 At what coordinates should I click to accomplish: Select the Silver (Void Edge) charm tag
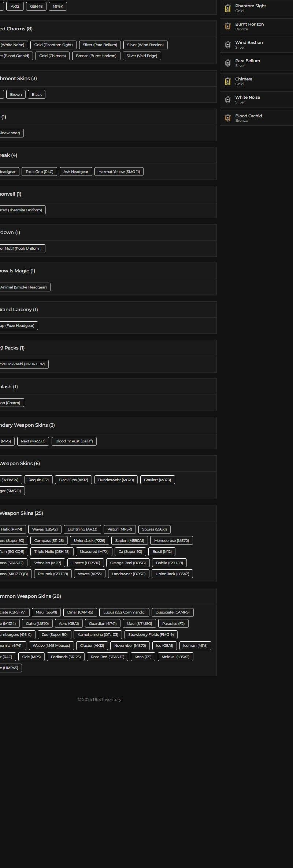coord(142,56)
